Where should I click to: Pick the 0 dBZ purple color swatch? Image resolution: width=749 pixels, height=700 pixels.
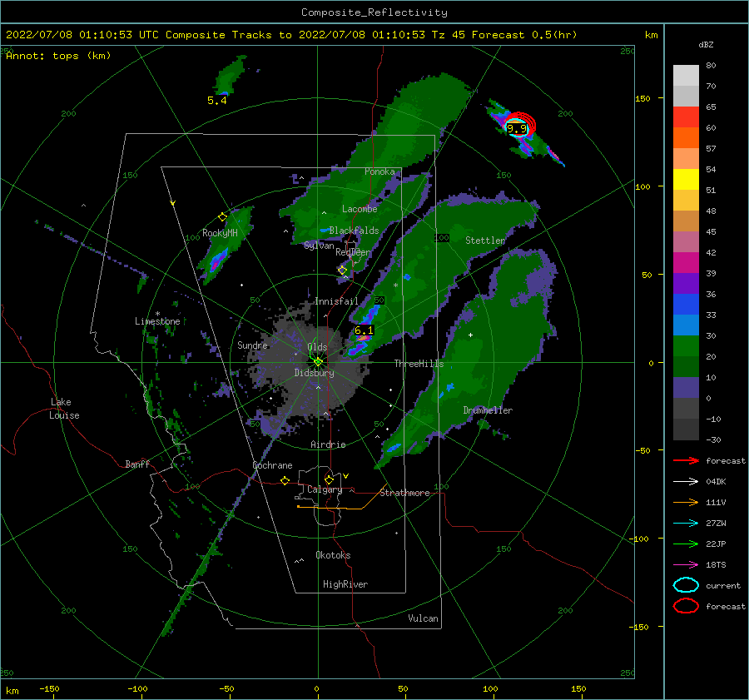(686, 387)
